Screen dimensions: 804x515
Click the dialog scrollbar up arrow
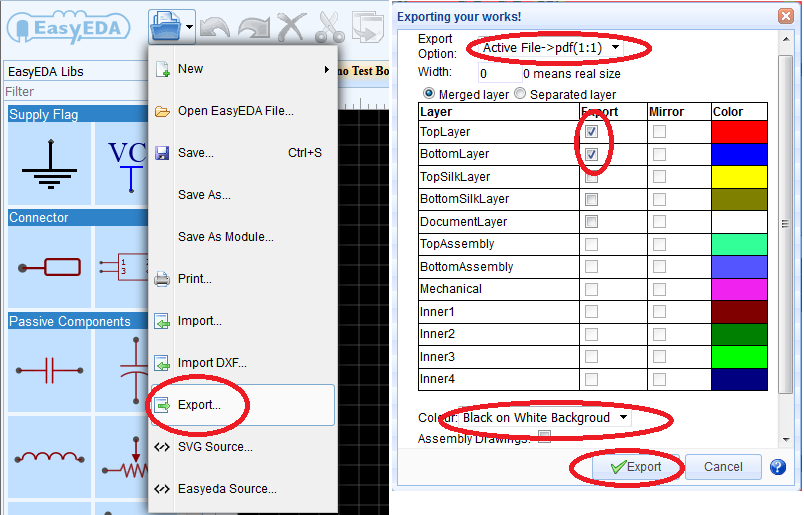[x=786, y=39]
